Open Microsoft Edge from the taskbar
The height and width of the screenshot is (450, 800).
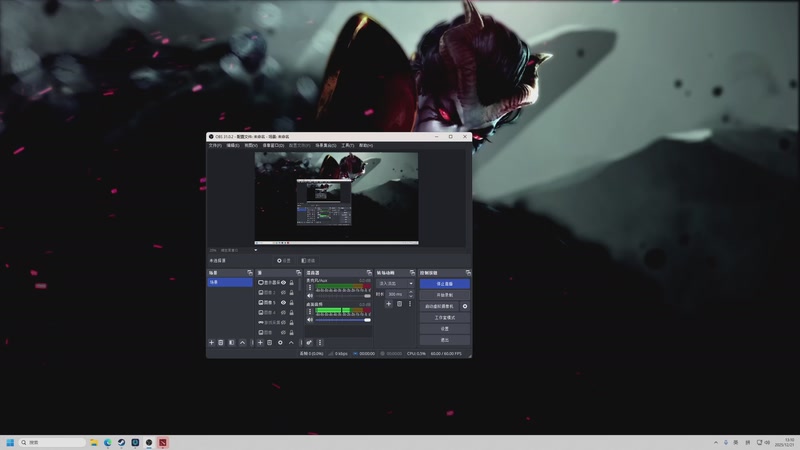tap(108, 442)
